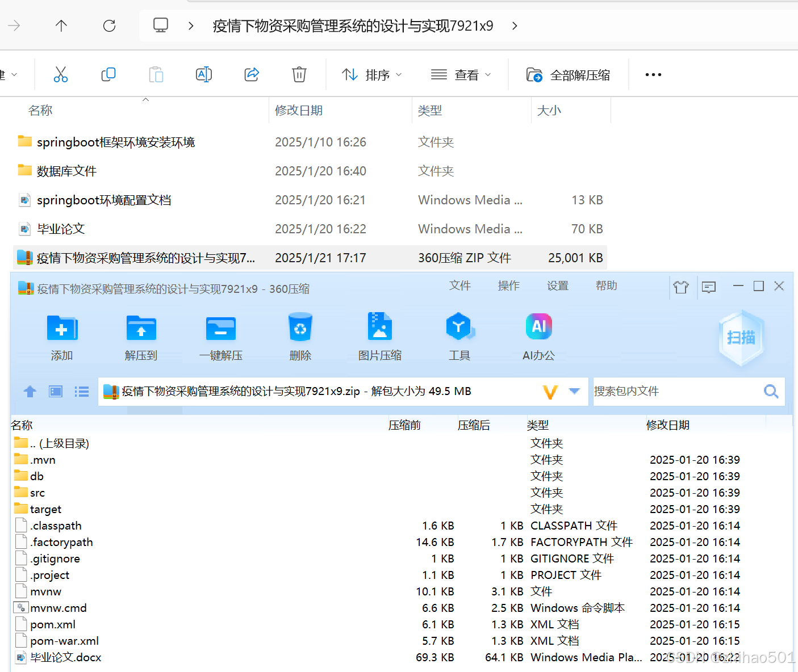Viewport: 798px width, 672px height.
Task: Sort by 压缩后 column in 360压缩
Action: (474, 425)
